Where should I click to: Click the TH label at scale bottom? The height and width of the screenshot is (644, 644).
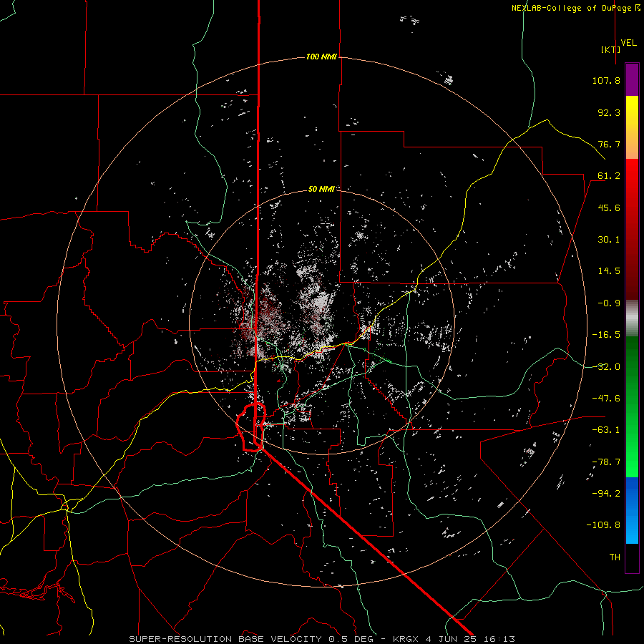click(x=615, y=557)
